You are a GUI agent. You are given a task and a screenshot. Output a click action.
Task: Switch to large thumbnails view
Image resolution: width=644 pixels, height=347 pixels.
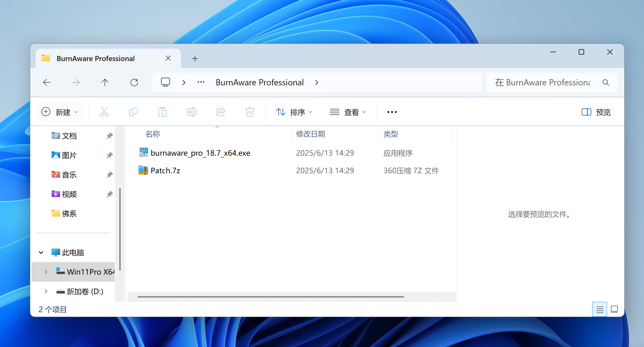click(614, 309)
